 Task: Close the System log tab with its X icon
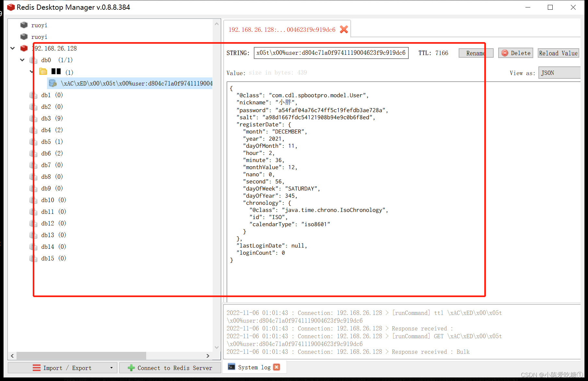pos(276,367)
